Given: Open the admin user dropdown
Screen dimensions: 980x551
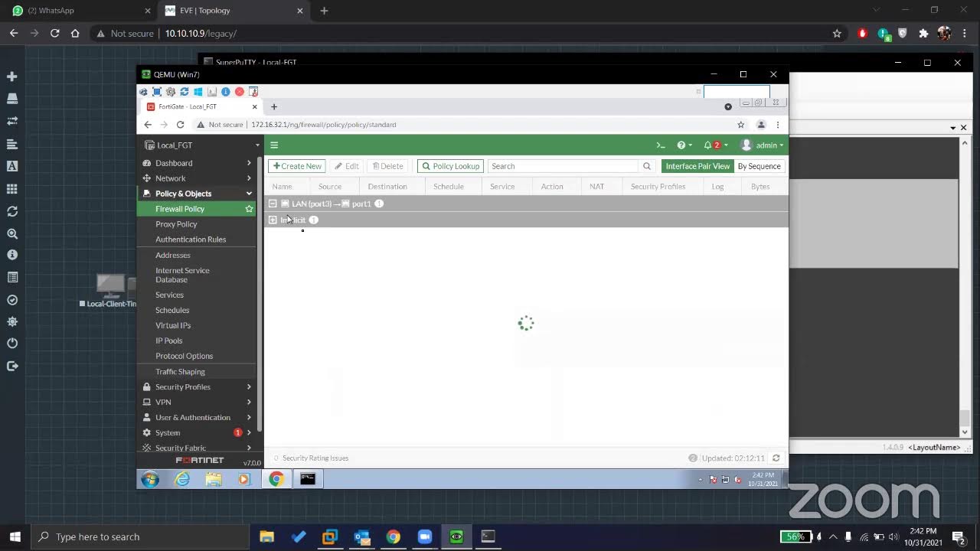Looking at the screenshot, I should [x=762, y=145].
